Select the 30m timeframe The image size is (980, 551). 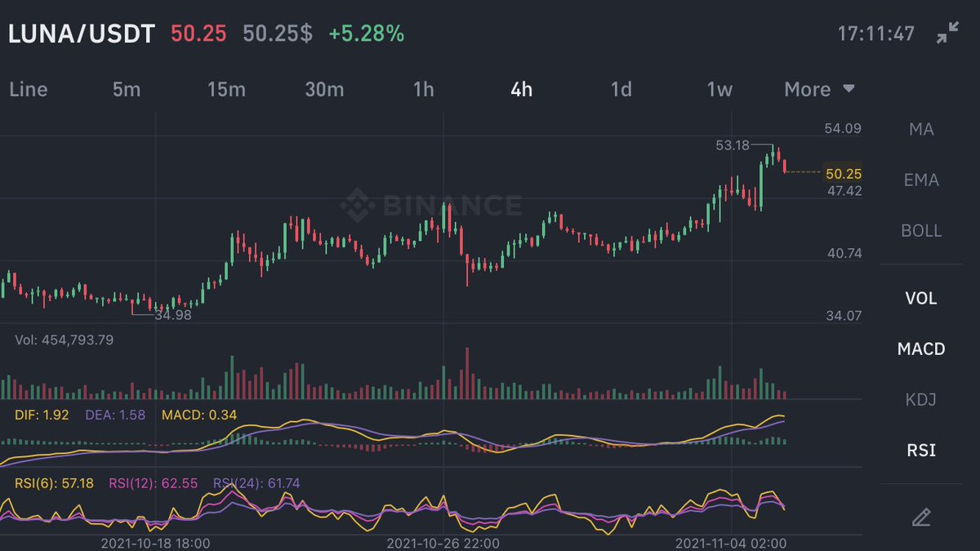pos(324,89)
